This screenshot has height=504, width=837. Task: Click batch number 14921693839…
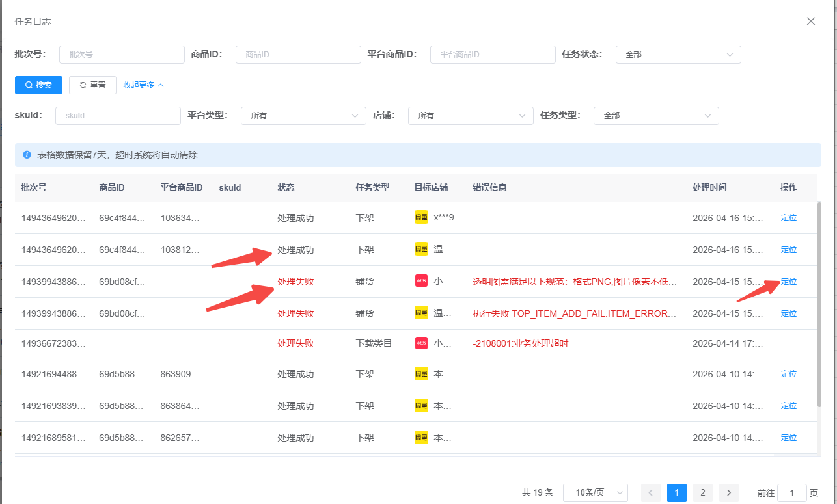53,406
